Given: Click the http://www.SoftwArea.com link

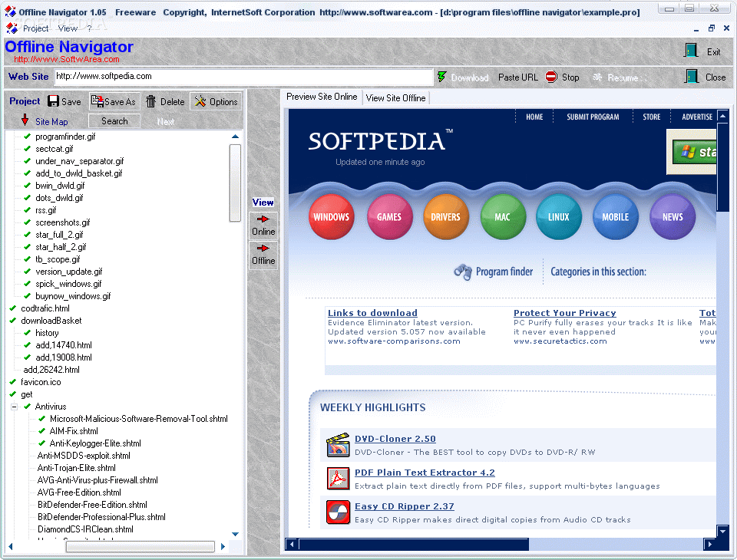Looking at the screenshot, I should (x=66, y=59).
